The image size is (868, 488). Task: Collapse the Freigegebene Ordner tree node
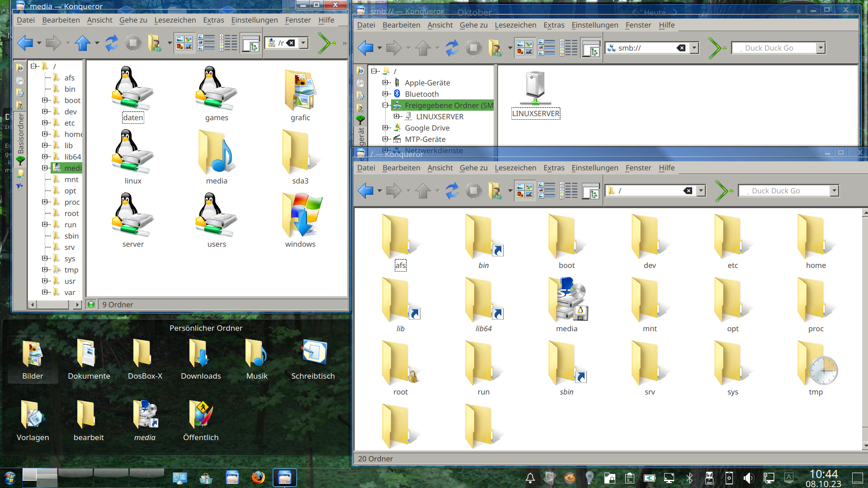pyautogui.click(x=385, y=105)
